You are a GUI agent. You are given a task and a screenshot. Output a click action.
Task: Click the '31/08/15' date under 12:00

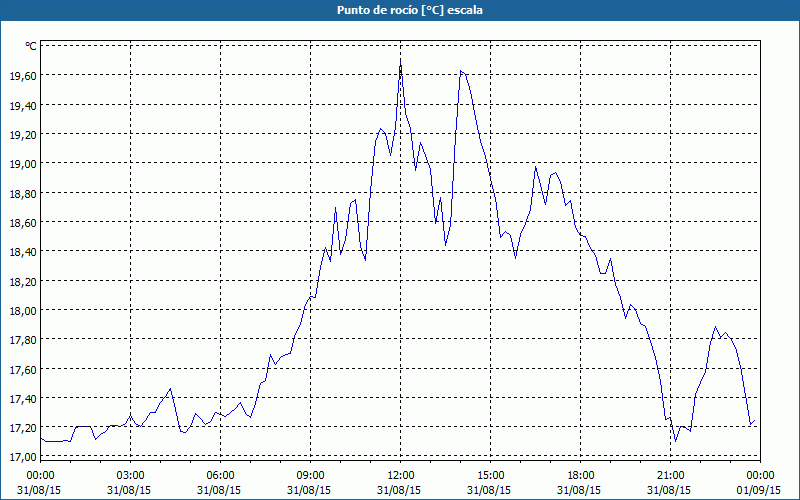pyautogui.click(x=399, y=490)
